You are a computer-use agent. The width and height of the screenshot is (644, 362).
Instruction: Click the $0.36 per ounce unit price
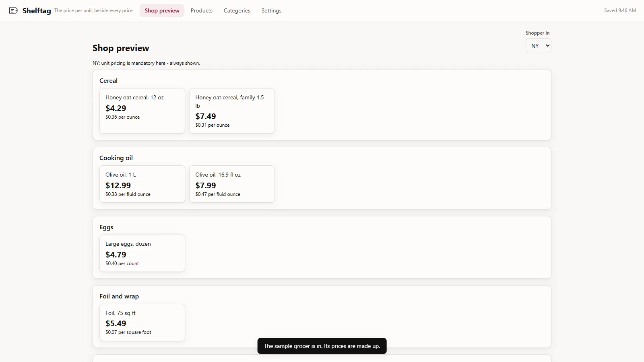coord(122,117)
